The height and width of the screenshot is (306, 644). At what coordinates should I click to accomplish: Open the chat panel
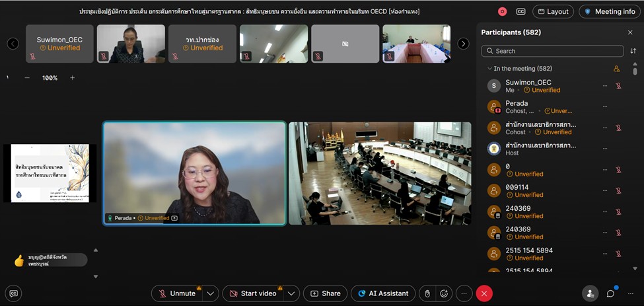(x=611, y=293)
